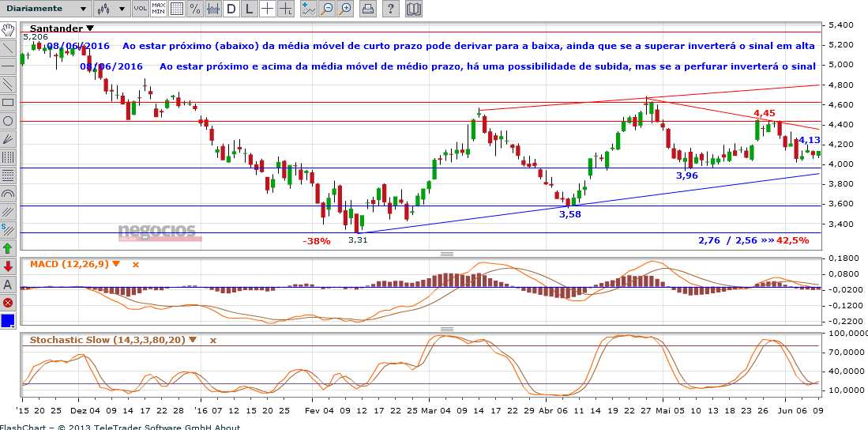Select the hand pan tool
Viewport: 868px width, 430px height.
point(9,30)
